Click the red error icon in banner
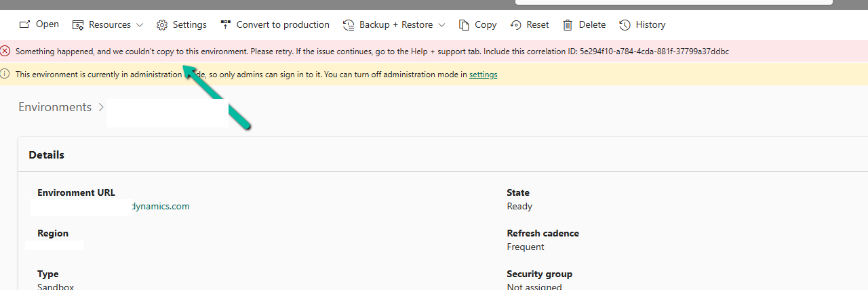This screenshot has height=290, width=868. click(x=5, y=51)
